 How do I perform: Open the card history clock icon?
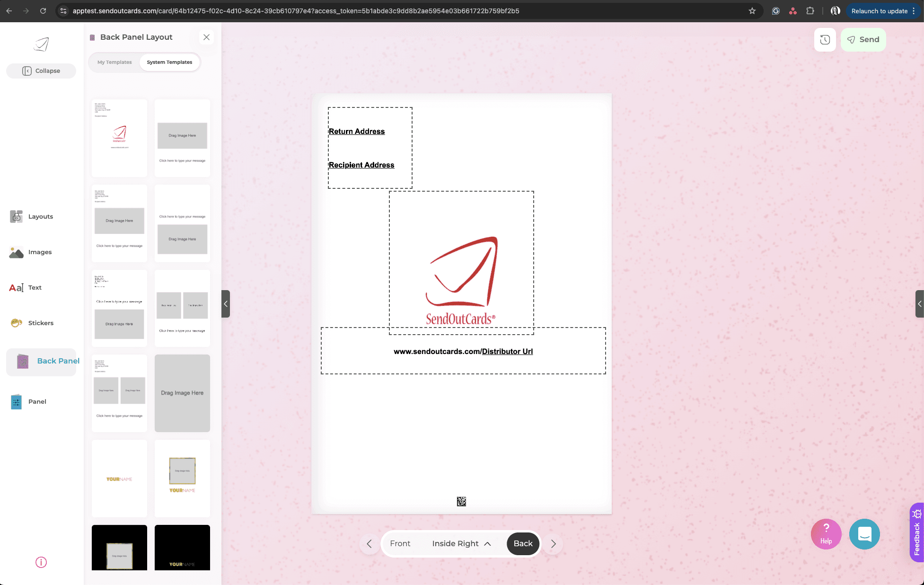(x=825, y=40)
